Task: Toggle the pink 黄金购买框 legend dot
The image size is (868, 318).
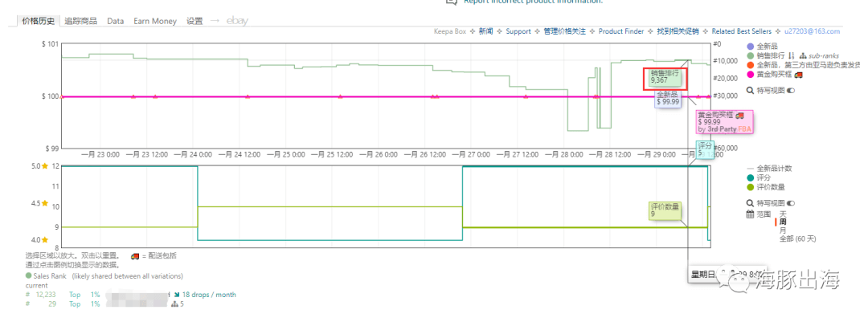Action: 750,74
